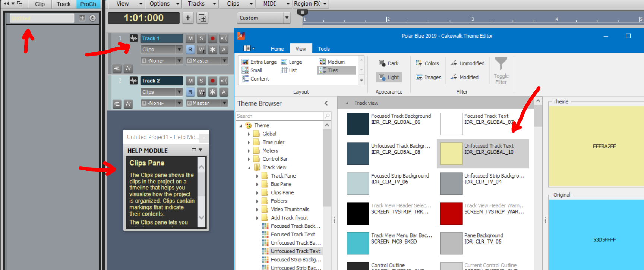Show Unmodified items filter

468,63
